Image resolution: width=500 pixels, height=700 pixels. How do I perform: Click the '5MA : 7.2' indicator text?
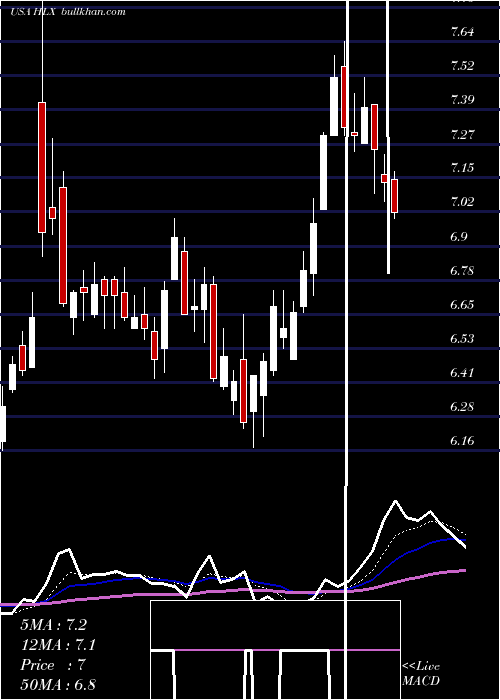(53, 625)
